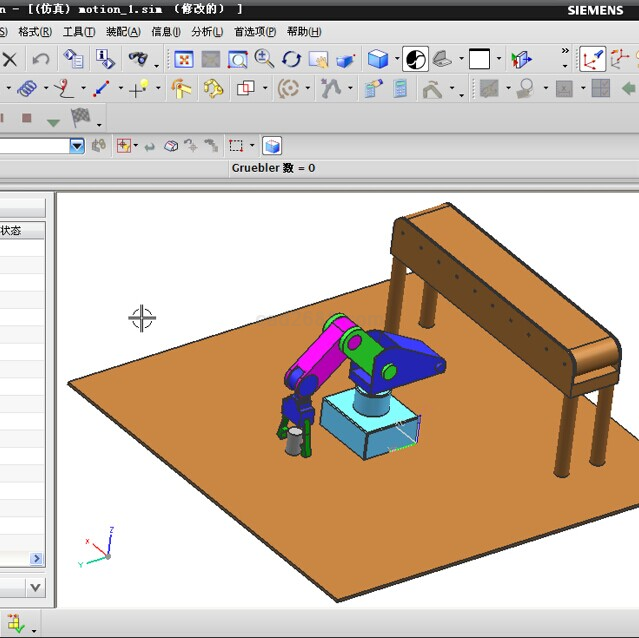Open the 帮助(H) menu
The height and width of the screenshot is (638, 639).
click(x=303, y=31)
